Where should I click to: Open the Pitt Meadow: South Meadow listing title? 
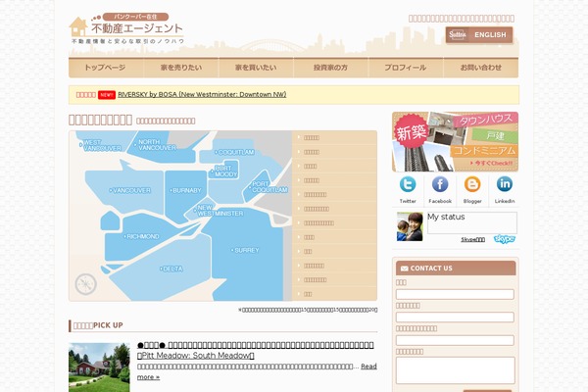pyautogui.click(x=256, y=350)
